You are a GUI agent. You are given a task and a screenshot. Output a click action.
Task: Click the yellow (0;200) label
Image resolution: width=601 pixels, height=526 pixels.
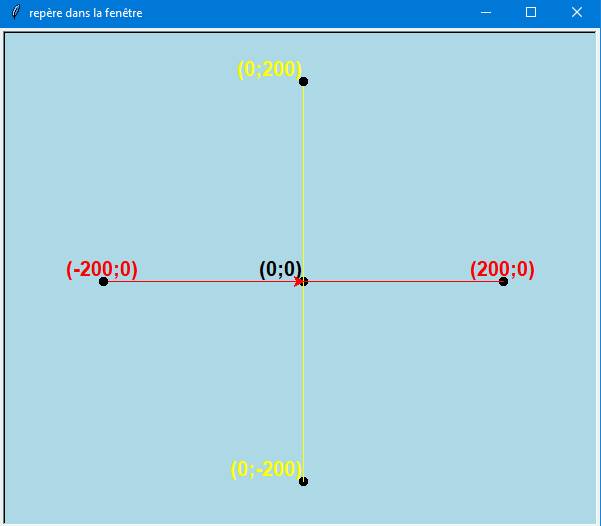pyautogui.click(x=269, y=69)
